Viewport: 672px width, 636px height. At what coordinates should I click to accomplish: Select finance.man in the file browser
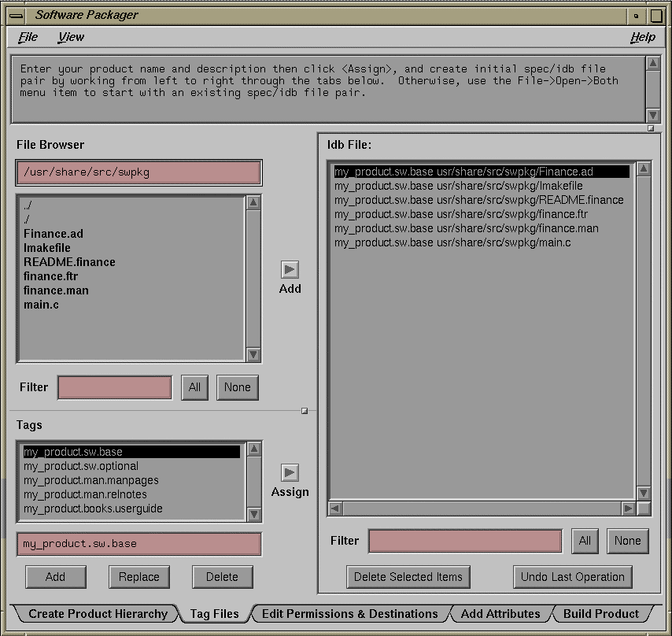click(x=55, y=290)
